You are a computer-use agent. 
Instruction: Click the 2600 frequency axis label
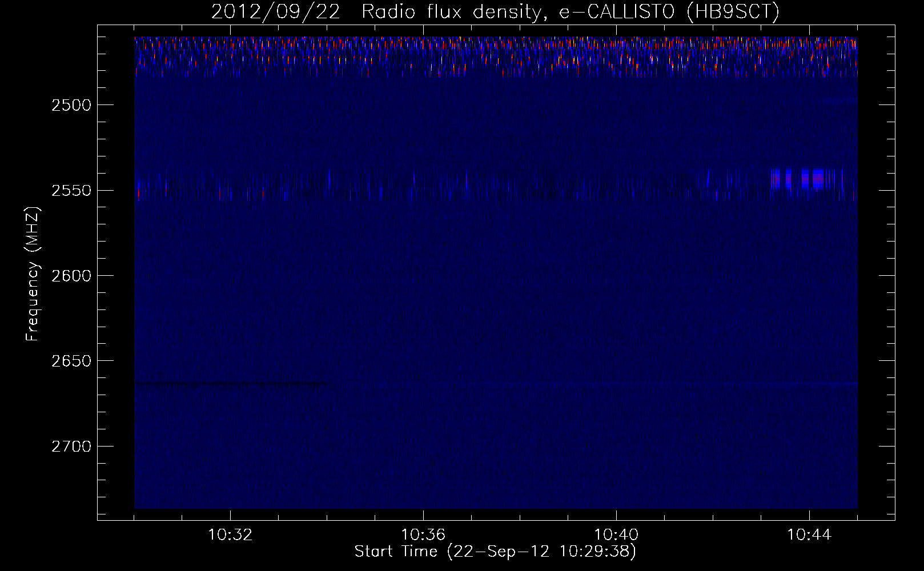click(71, 276)
